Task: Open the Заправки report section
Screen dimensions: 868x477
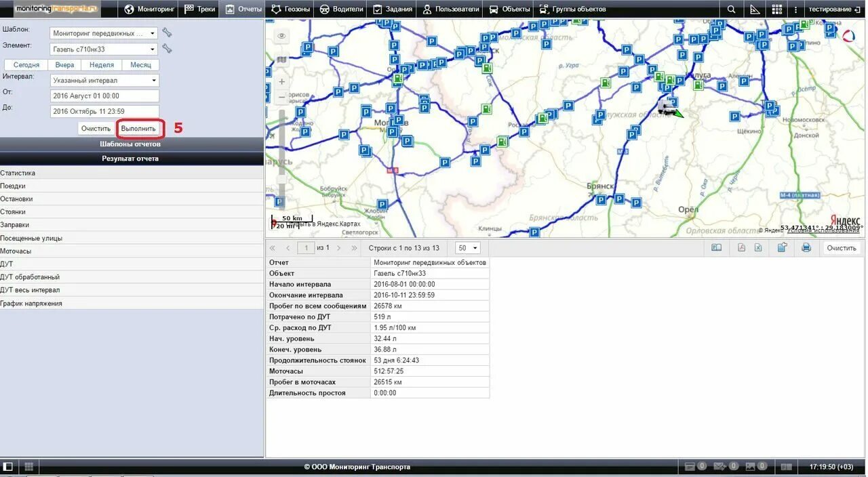Action: pos(132,224)
